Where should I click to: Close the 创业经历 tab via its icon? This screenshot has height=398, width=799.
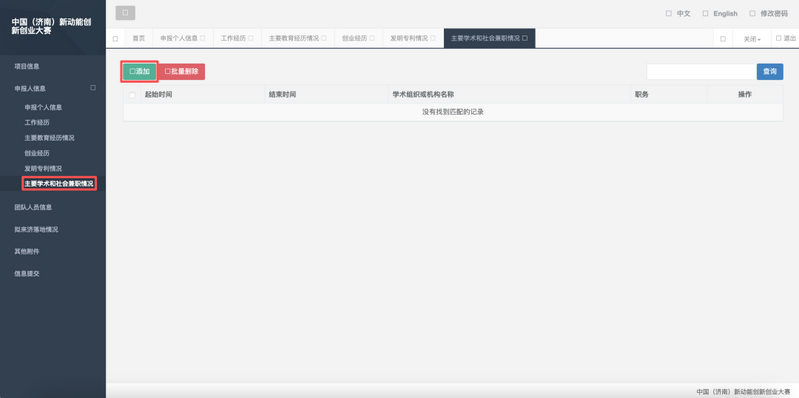tap(372, 38)
